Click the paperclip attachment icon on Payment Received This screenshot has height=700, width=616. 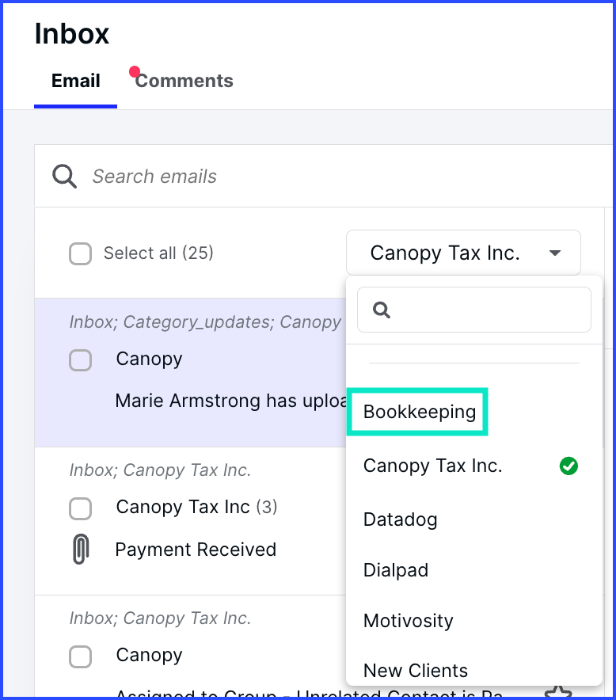[80, 549]
